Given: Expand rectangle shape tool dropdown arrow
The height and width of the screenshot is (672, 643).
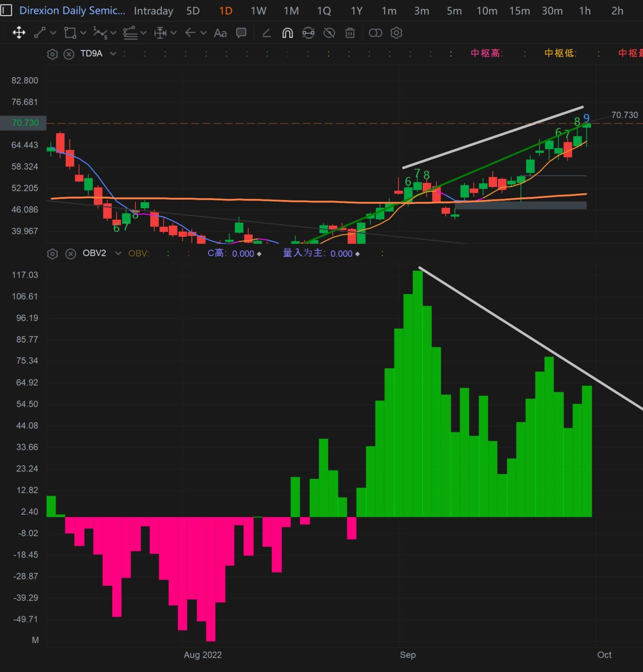Looking at the screenshot, I should [x=83, y=33].
